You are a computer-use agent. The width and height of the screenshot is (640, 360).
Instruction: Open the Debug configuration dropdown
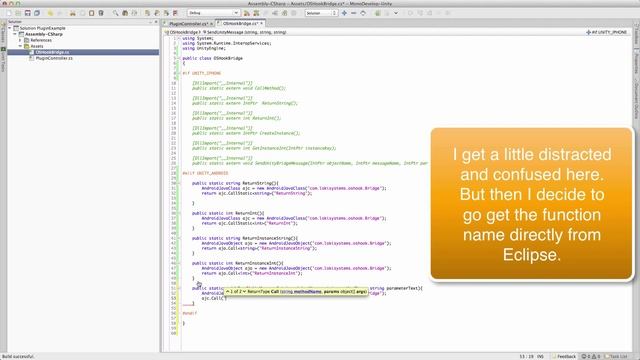pyautogui.click(x=213, y=13)
